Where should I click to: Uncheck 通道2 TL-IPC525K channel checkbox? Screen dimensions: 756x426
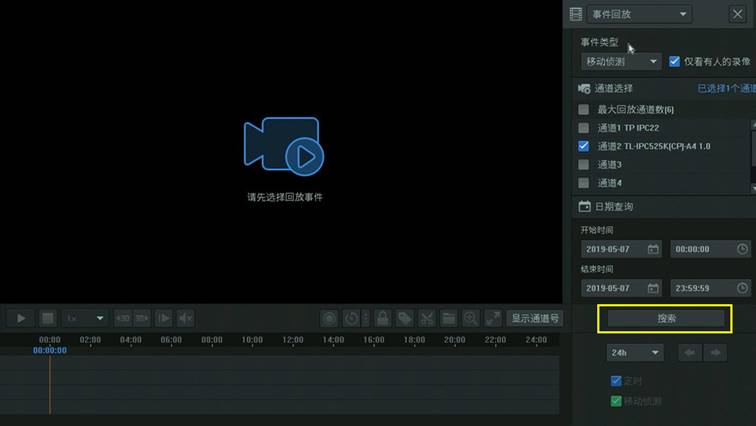(584, 146)
